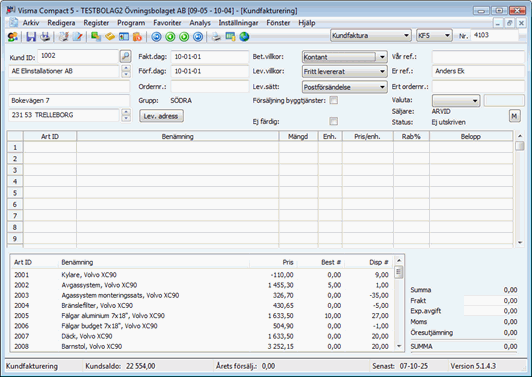532x377 pixels.
Task: Select article 2004 Bränslefilter, Volvo XC90
Action: (x=202, y=305)
